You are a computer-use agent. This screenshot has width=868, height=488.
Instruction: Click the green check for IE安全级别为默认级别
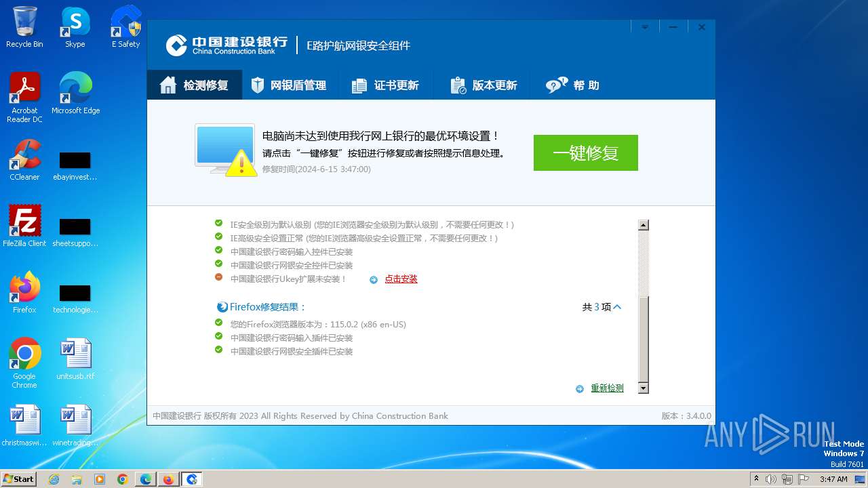218,223
